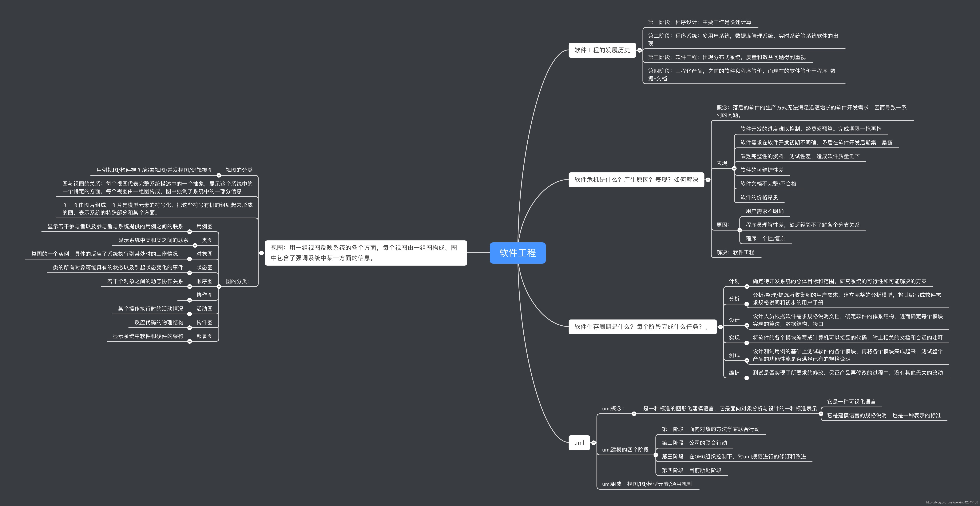
Task: Collapse the 软件危机是什么 branch toggle
Action: 708,180
